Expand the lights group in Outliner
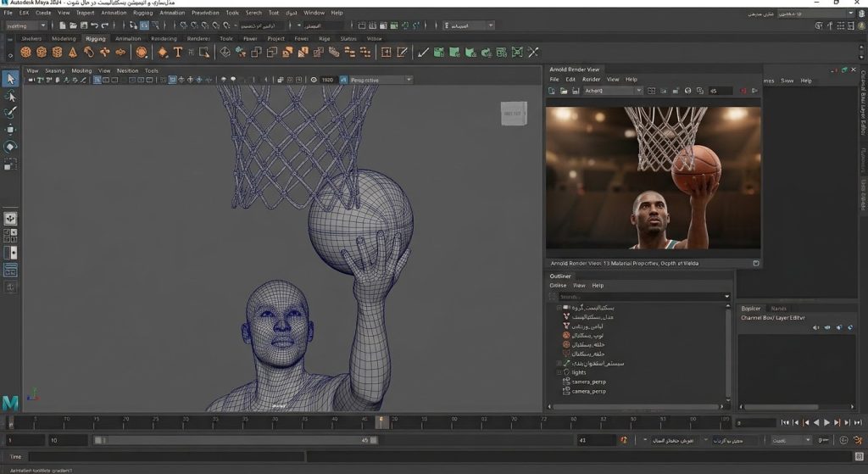Image resolution: width=868 pixels, height=474 pixels. [x=559, y=372]
